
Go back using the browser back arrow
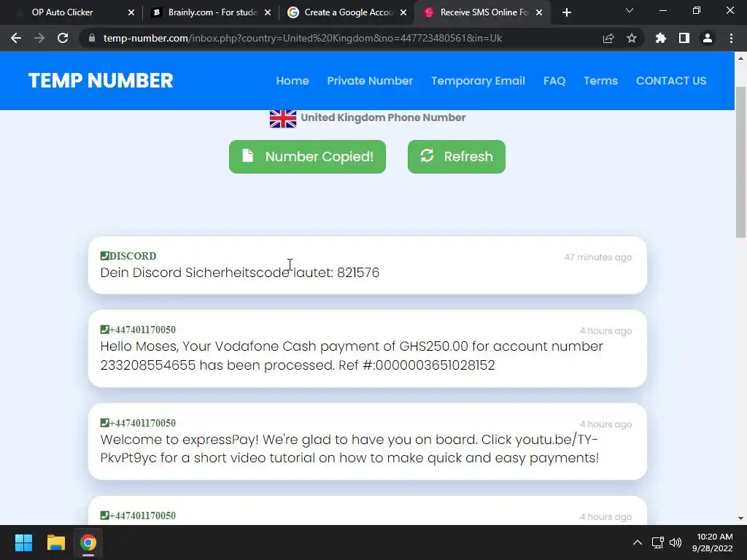[16, 38]
